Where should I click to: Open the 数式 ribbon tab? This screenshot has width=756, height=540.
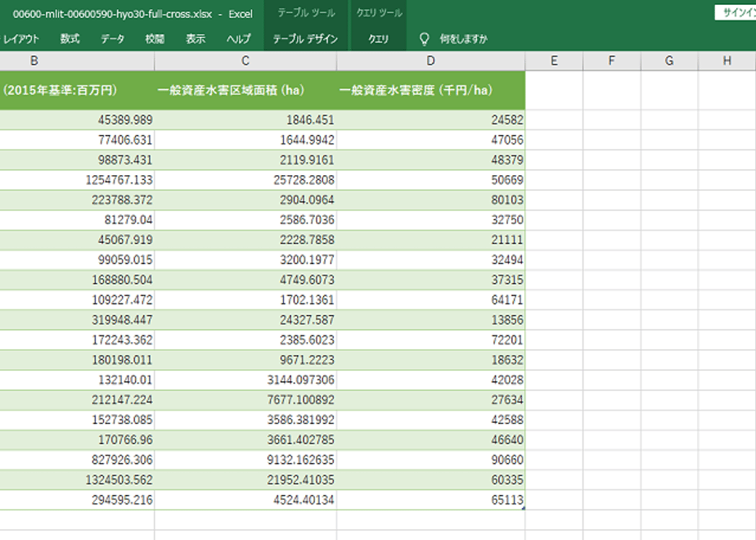coord(70,39)
